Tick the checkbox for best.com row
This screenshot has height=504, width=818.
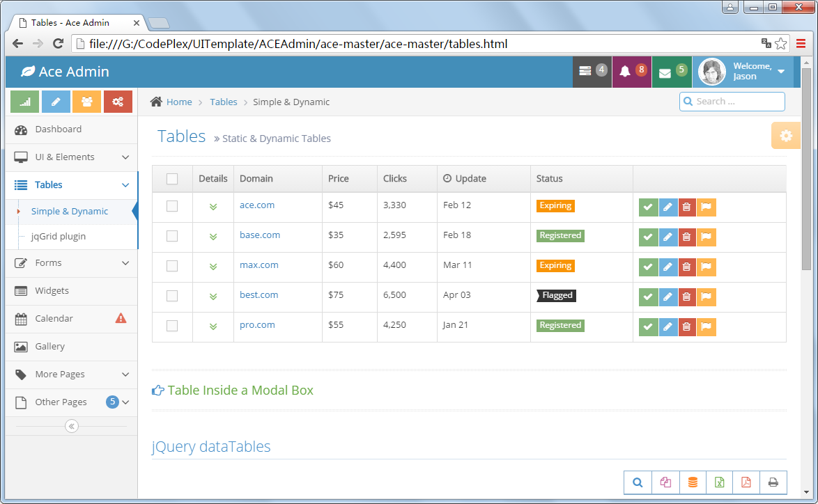(x=172, y=296)
